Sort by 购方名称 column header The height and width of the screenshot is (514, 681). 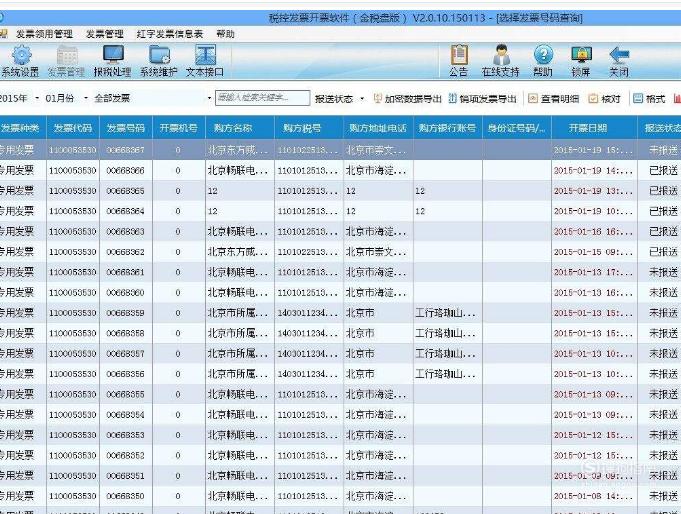tap(240, 128)
